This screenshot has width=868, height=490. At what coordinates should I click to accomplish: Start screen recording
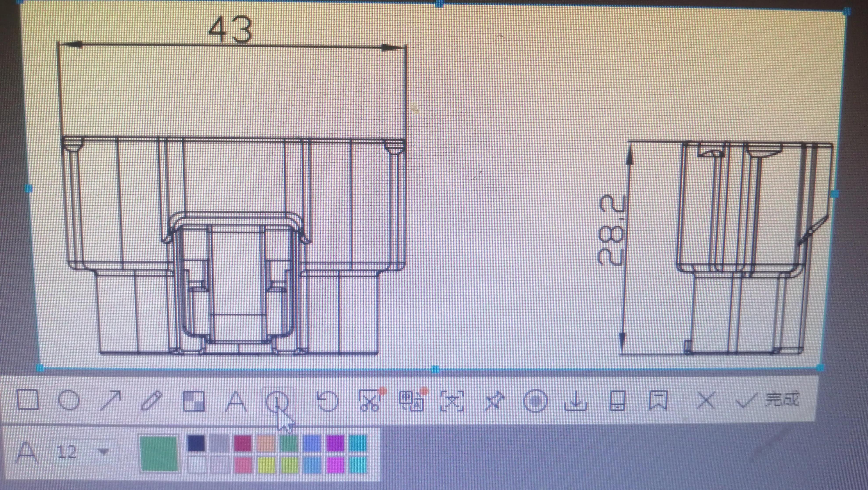[535, 401]
